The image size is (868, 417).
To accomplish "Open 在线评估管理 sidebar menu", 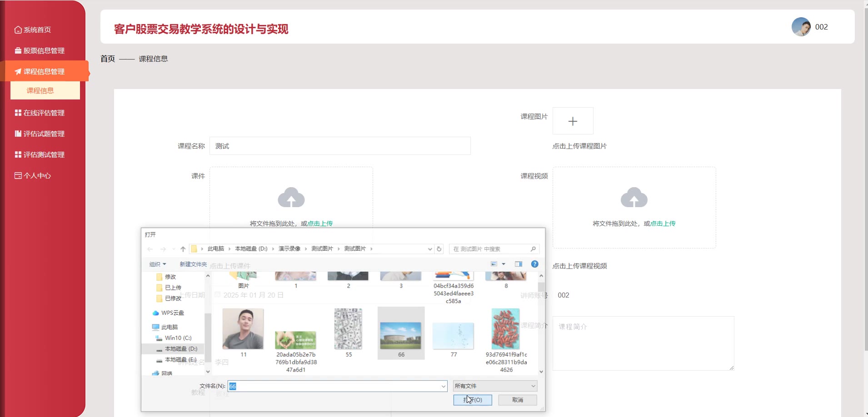I will tap(40, 113).
